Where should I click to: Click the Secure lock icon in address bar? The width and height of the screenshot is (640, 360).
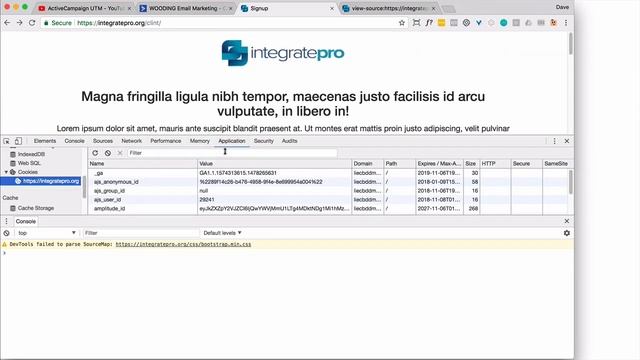[46, 23]
